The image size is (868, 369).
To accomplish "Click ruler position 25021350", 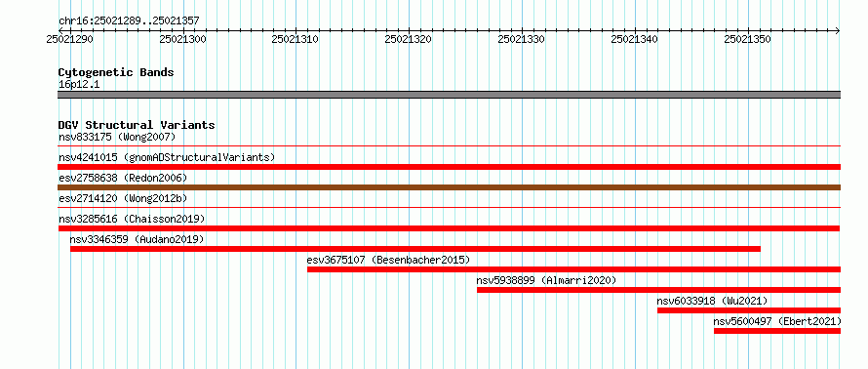I will pyautogui.click(x=747, y=39).
